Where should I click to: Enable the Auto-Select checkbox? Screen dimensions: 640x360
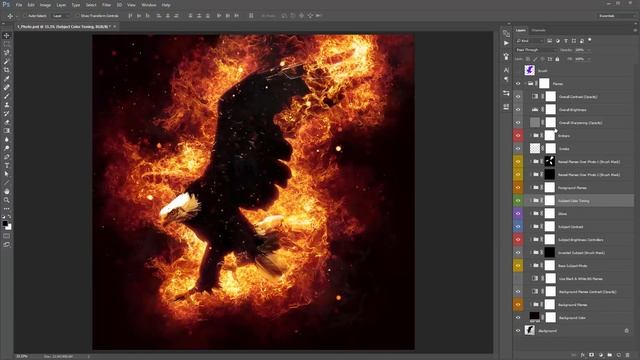[x=24, y=16]
